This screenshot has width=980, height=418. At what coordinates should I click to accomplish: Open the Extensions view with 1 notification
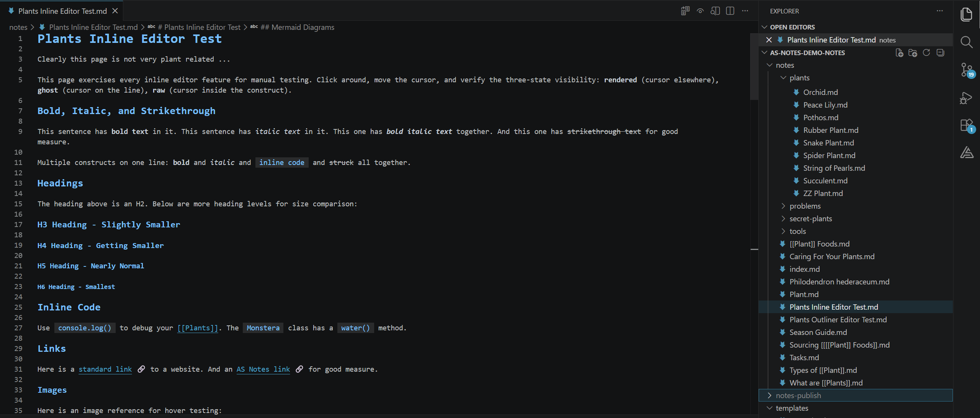pyautogui.click(x=967, y=125)
